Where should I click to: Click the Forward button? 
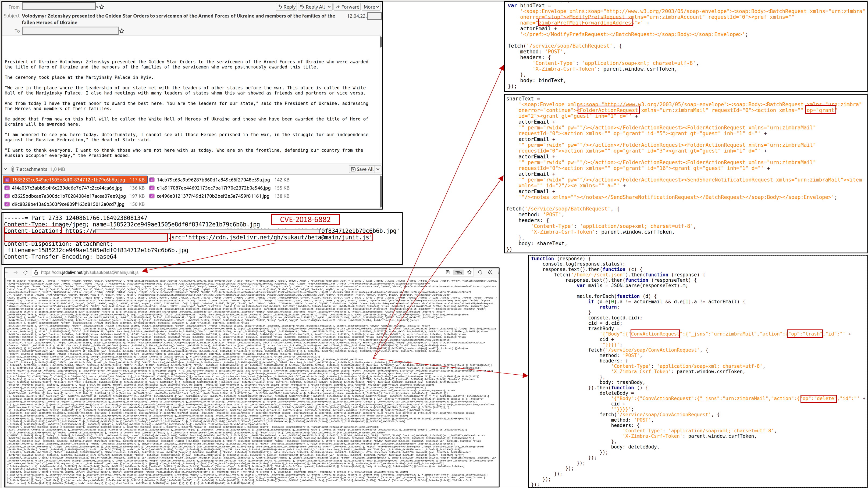[347, 7]
